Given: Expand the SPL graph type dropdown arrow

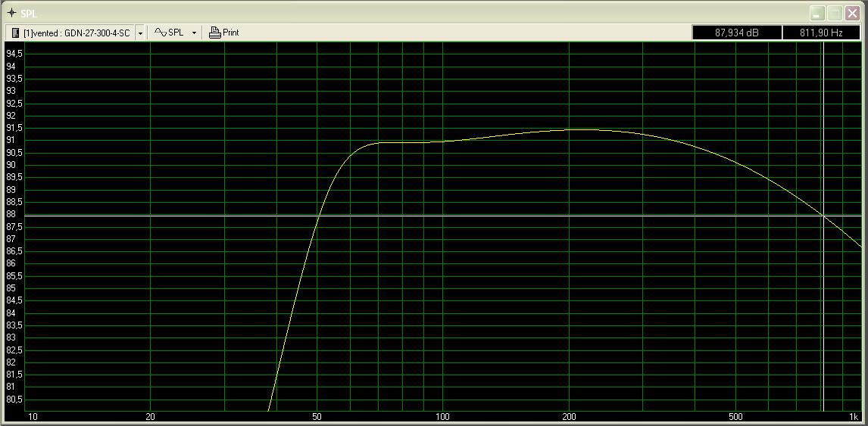Looking at the screenshot, I should pyautogui.click(x=194, y=33).
